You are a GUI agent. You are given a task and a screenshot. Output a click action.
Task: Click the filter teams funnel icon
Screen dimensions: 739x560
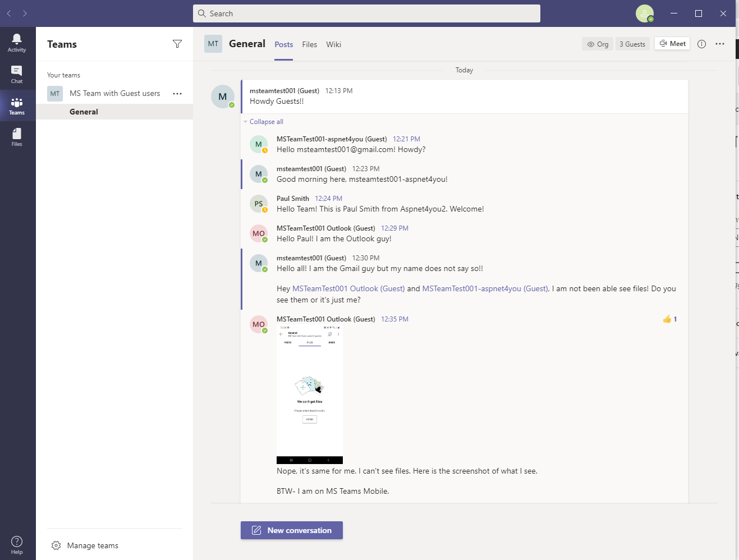[177, 44]
